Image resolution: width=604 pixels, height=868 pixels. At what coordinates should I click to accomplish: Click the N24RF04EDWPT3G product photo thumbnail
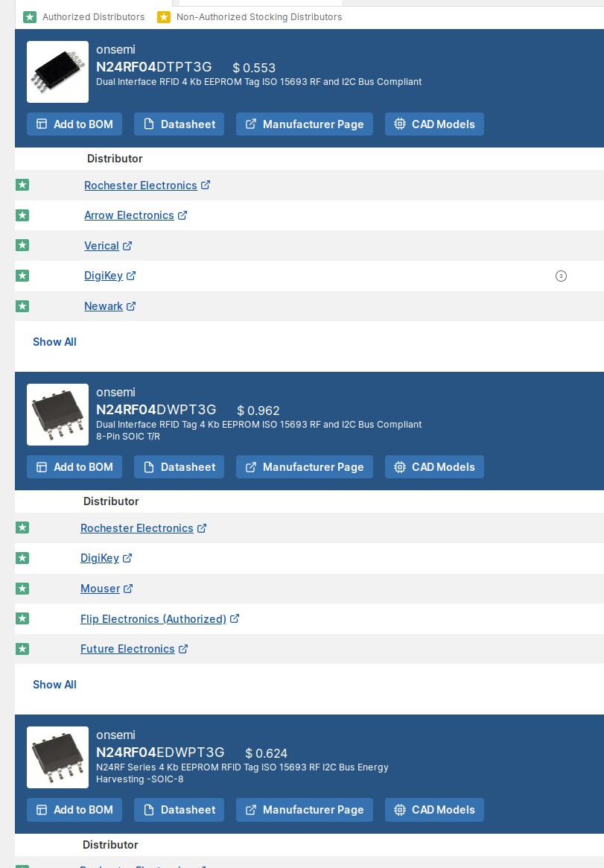tap(57, 757)
